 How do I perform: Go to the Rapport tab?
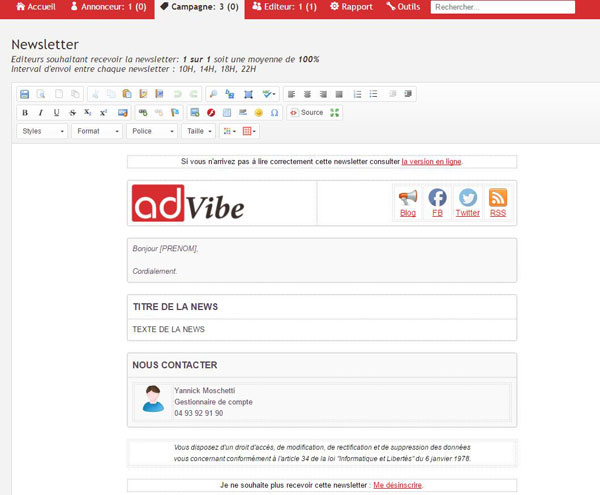point(351,7)
